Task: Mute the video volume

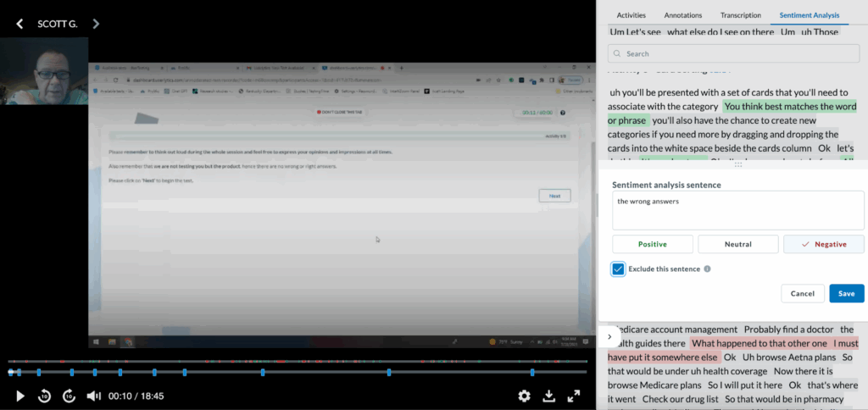Action: tap(94, 396)
